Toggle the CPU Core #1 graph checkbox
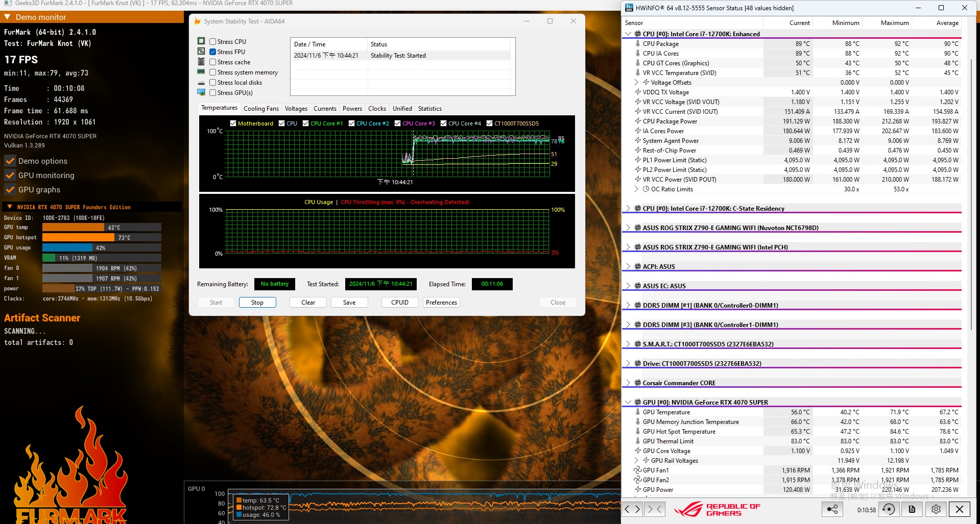This screenshot has width=980, height=524. pyautogui.click(x=305, y=123)
